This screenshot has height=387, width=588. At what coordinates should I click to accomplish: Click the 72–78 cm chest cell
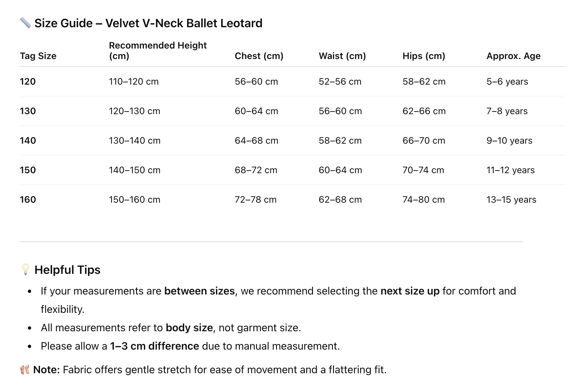256,200
